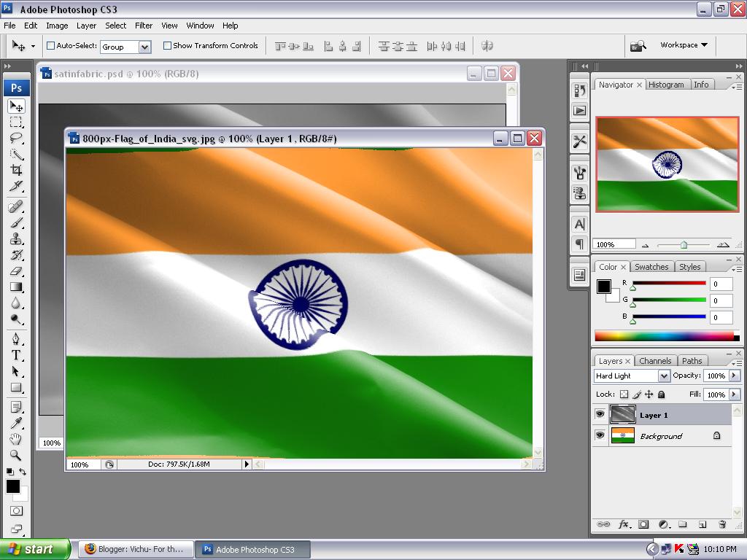The image size is (747, 560).
Task: Open Adobe Bridge from options bar
Action: (x=638, y=46)
